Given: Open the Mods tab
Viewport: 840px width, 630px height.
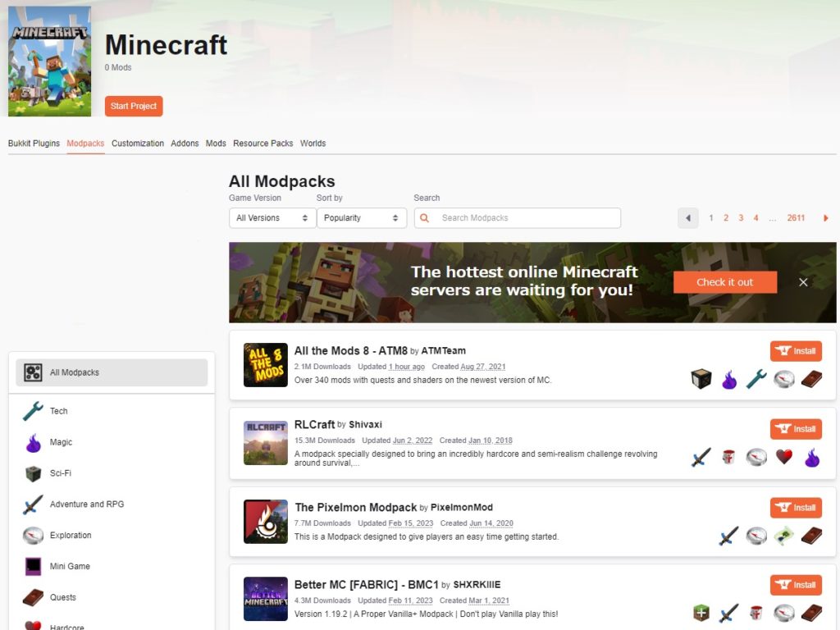Looking at the screenshot, I should [x=216, y=144].
